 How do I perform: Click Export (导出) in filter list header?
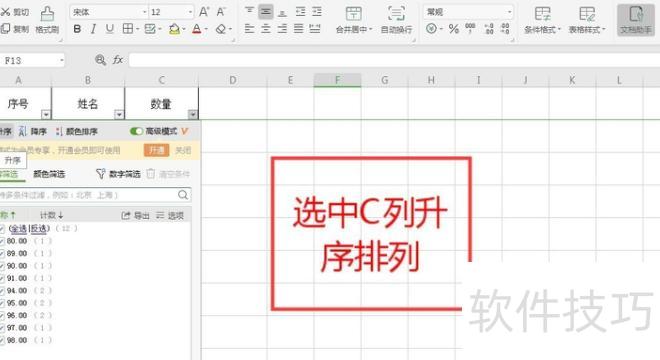click(x=135, y=216)
